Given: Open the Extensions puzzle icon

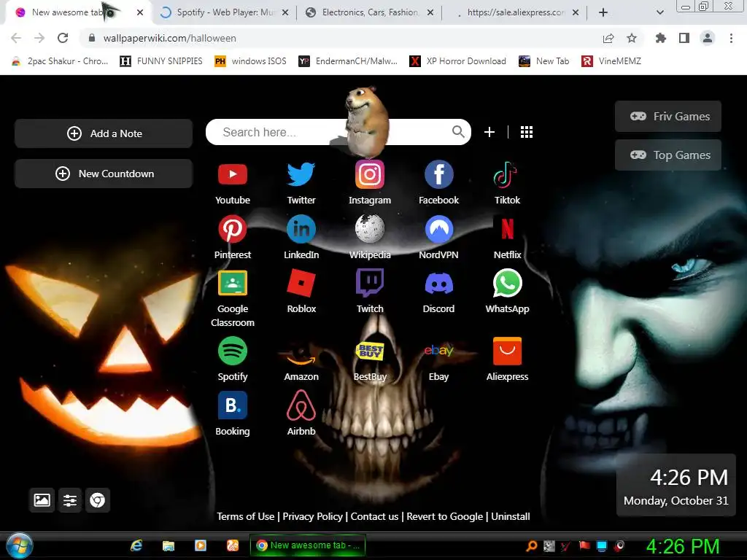Looking at the screenshot, I should (x=661, y=38).
